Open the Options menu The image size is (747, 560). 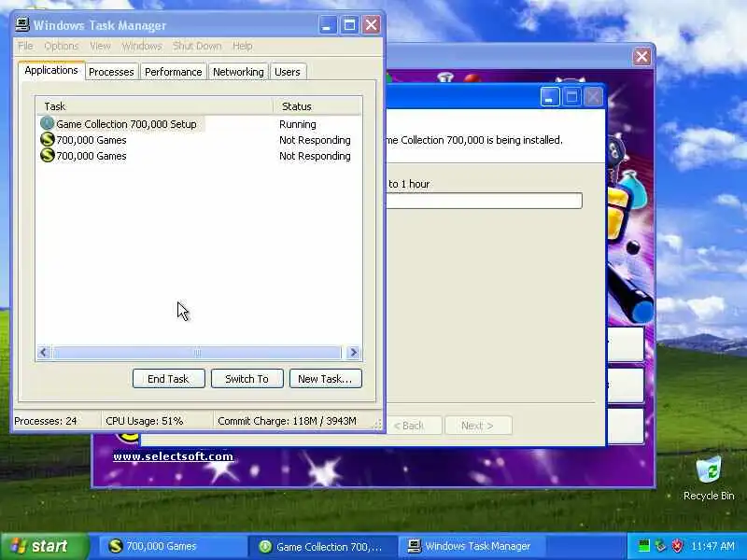tap(61, 46)
